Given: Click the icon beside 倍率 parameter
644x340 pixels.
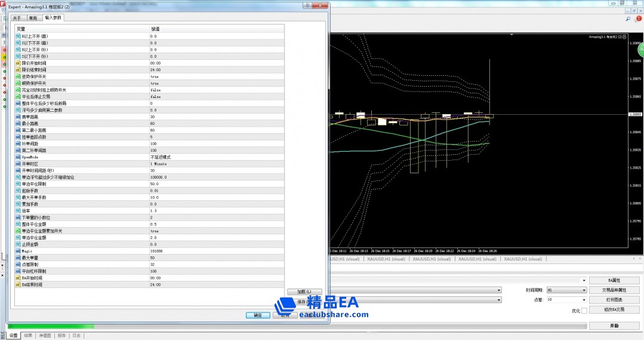Looking at the screenshot, I should tap(18, 211).
